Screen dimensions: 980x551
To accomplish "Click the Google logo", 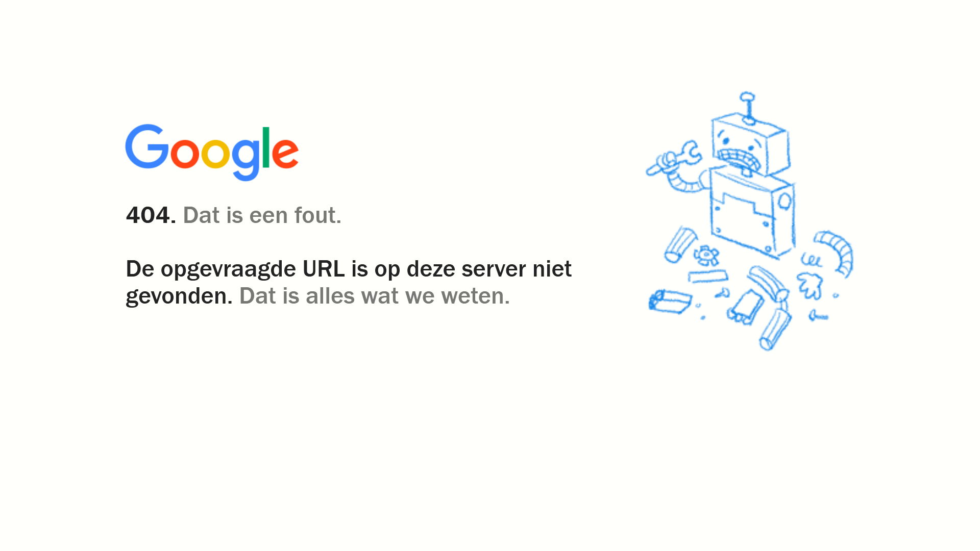I will 212,153.
